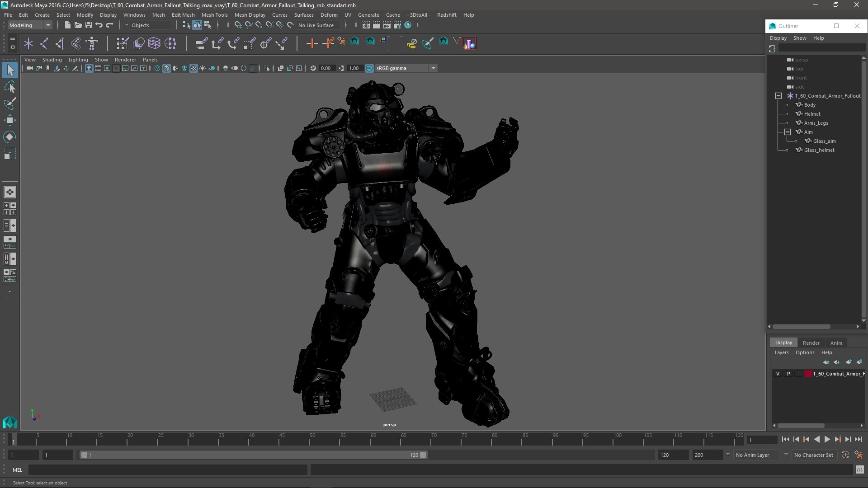Click the play forwards button
The height and width of the screenshot is (488, 868).
[x=827, y=439]
